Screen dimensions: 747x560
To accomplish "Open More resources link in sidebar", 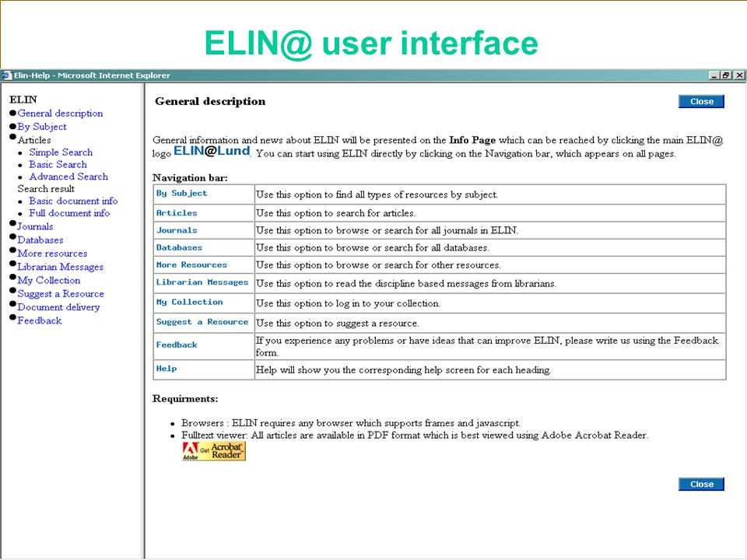I will pyautogui.click(x=52, y=254).
